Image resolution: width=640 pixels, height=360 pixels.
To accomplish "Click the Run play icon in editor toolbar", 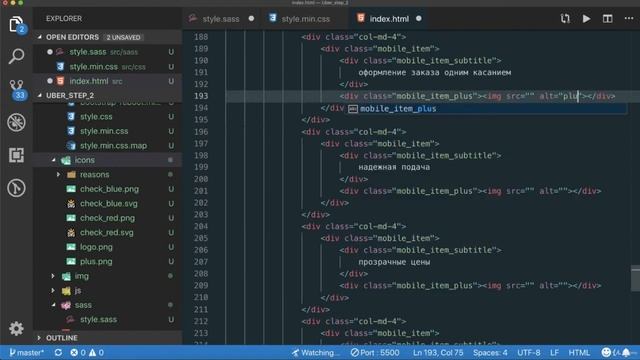I will coord(586,19).
